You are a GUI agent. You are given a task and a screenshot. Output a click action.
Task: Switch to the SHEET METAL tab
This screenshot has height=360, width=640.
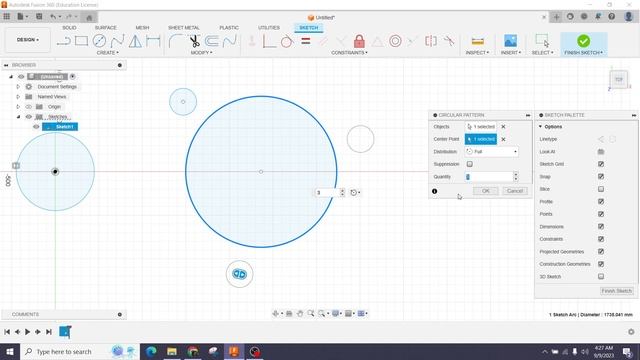[184, 28]
